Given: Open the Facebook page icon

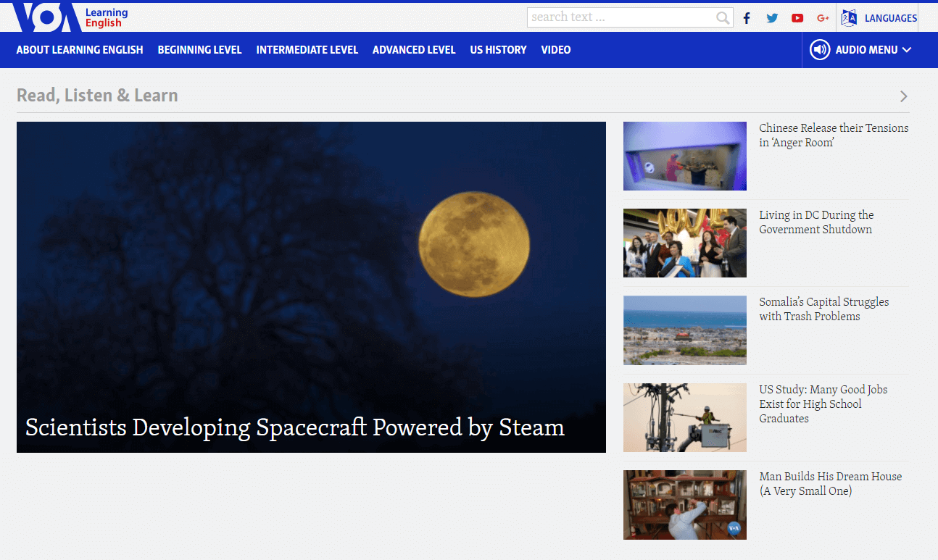Looking at the screenshot, I should [747, 18].
